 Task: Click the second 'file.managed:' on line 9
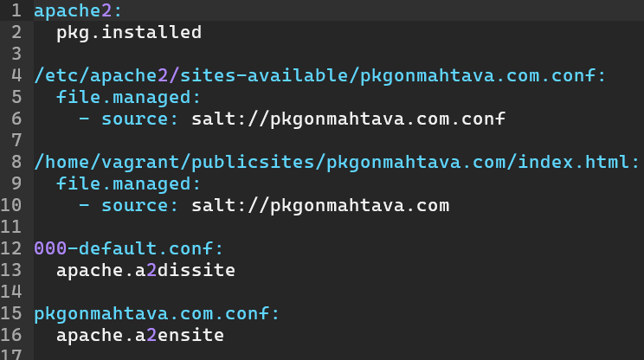(129, 183)
